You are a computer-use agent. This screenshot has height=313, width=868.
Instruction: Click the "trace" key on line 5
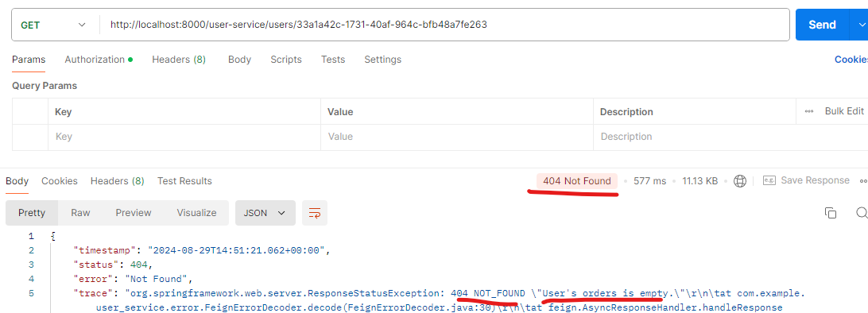pyautogui.click(x=94, y=293)
